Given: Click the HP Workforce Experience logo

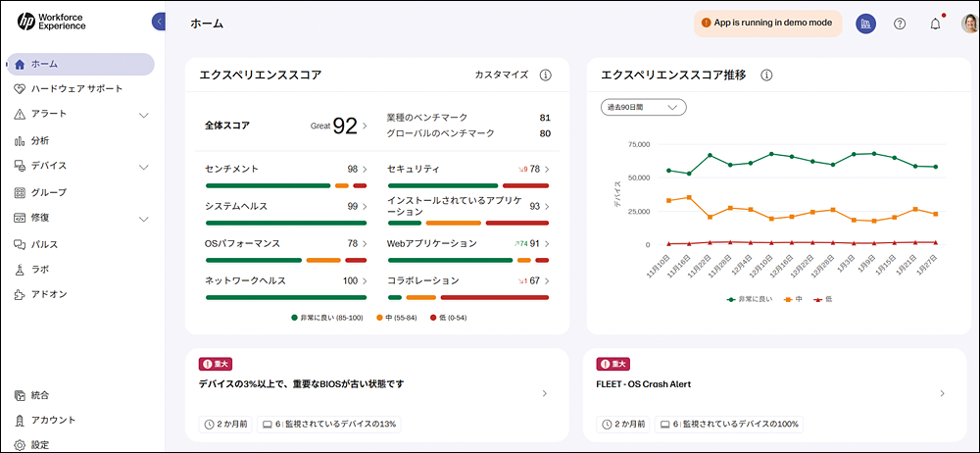Looking at the screenshot, I should (x=51, y=22).
